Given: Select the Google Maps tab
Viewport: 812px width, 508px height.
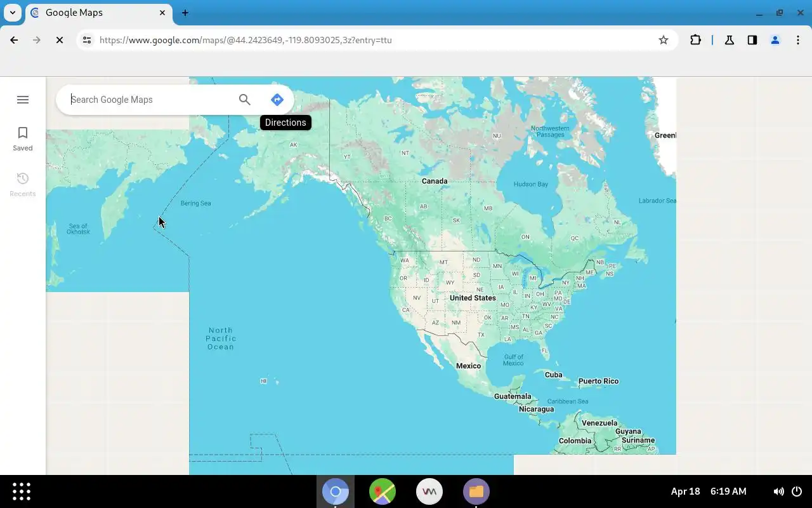Looking at the screenshot, I should point(98,13).
